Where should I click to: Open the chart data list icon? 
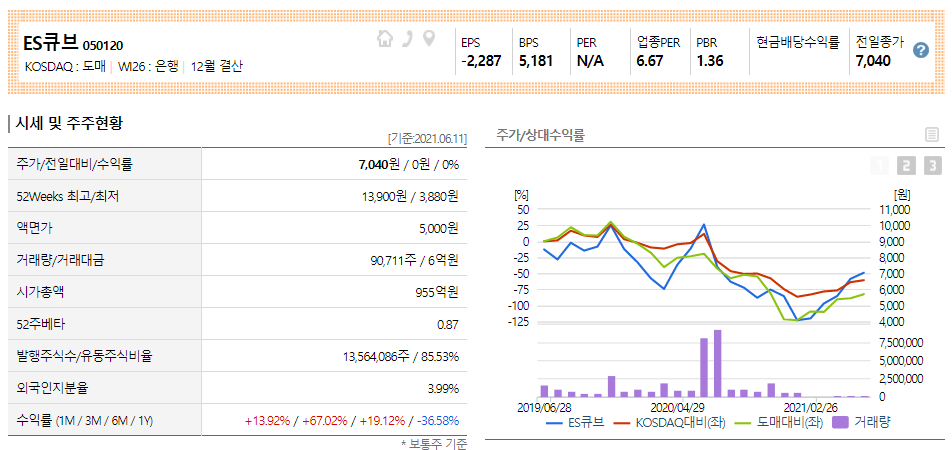tap(932, 135)
